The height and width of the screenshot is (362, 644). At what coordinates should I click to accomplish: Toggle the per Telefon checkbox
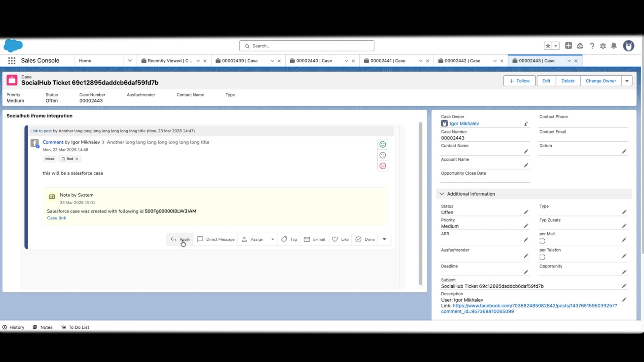[x=542, y=257]
